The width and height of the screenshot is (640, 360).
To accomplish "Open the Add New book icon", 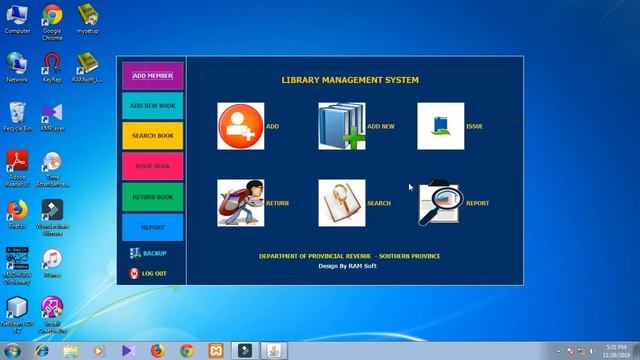I will (342, 126).
